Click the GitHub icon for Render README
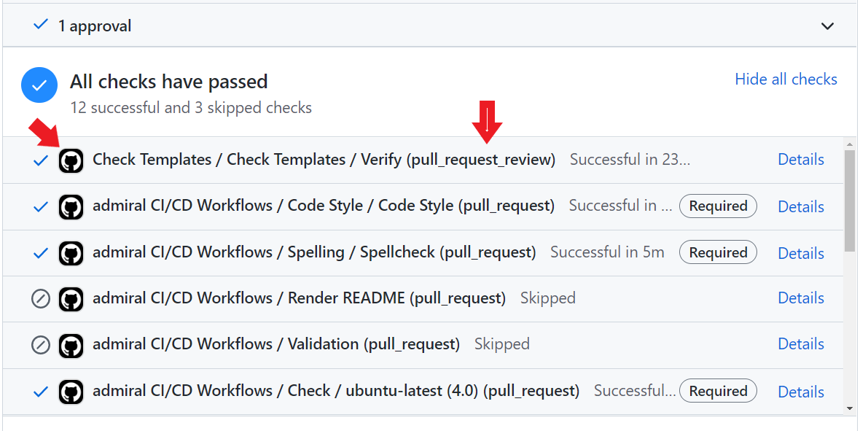 click(x=71, y=298)
